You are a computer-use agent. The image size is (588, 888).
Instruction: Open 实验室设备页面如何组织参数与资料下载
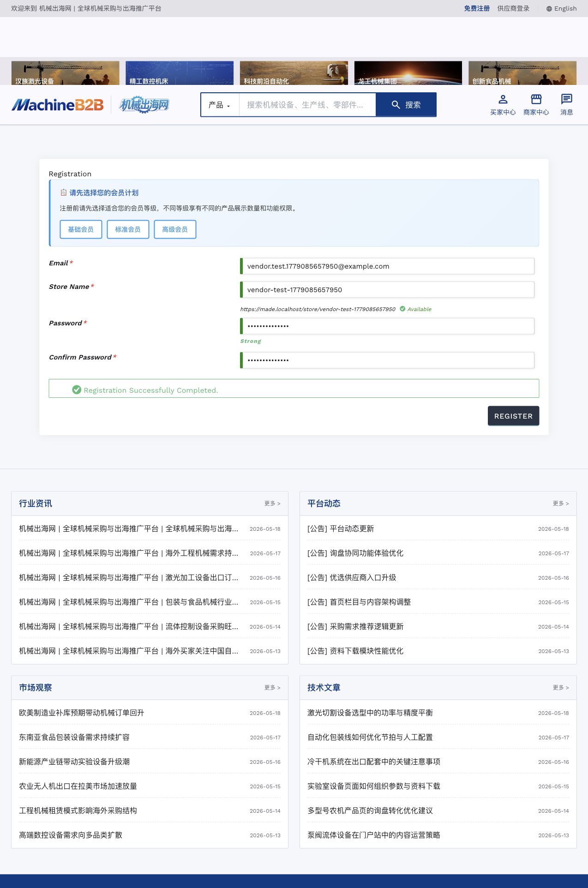pyautogui.click(x=374, y=786)
